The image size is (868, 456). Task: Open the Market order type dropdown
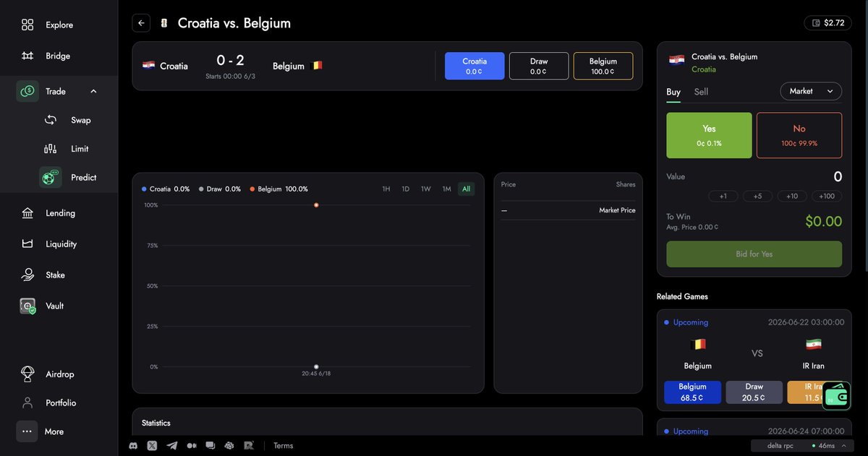811,91
